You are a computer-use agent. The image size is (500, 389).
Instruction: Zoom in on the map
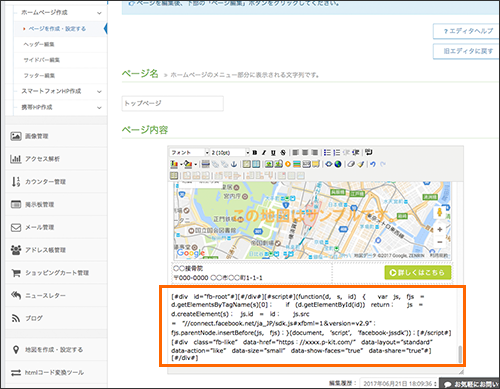click(440, 229)
